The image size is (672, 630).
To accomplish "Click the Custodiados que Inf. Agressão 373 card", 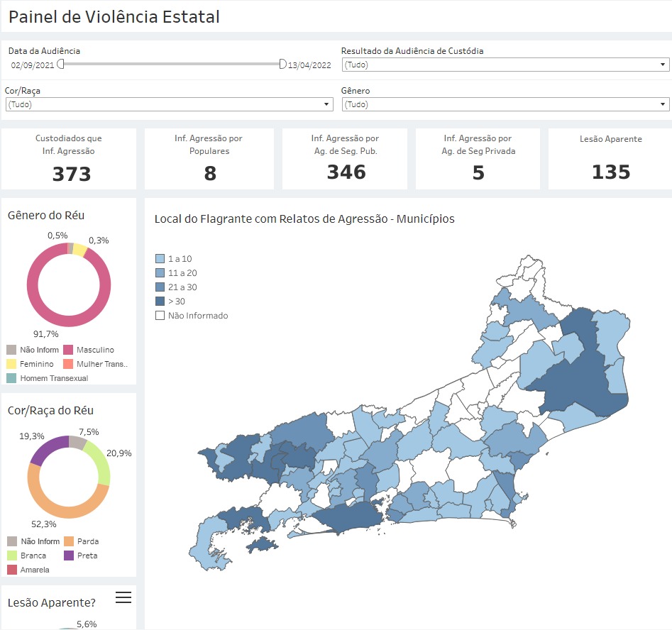I will click(69, 159).
